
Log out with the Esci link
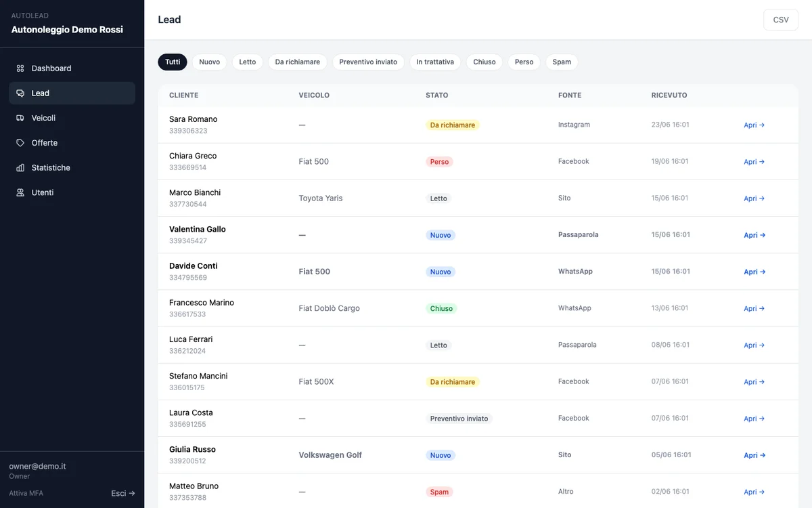(x=123, y=493)
